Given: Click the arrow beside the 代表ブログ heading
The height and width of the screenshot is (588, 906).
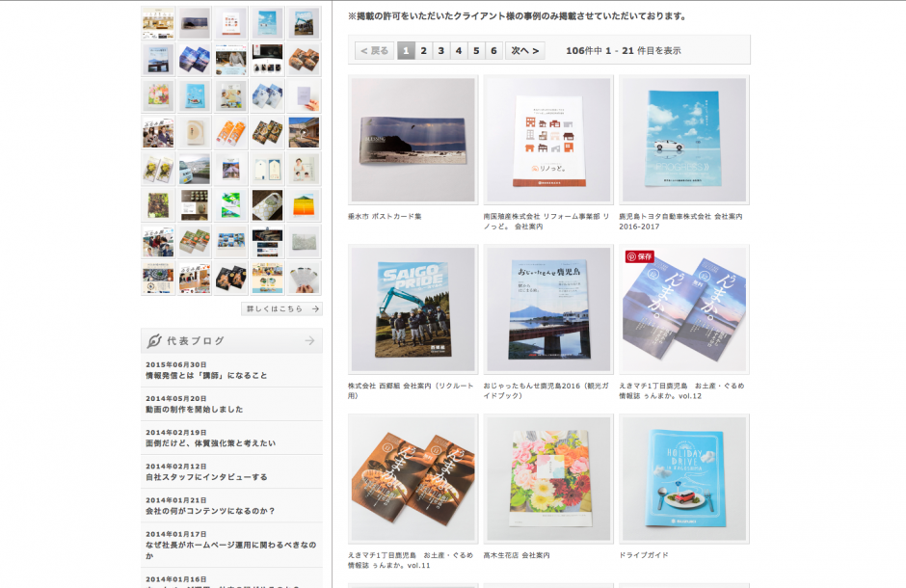Looking at the screenshot, I should point(309,340).
